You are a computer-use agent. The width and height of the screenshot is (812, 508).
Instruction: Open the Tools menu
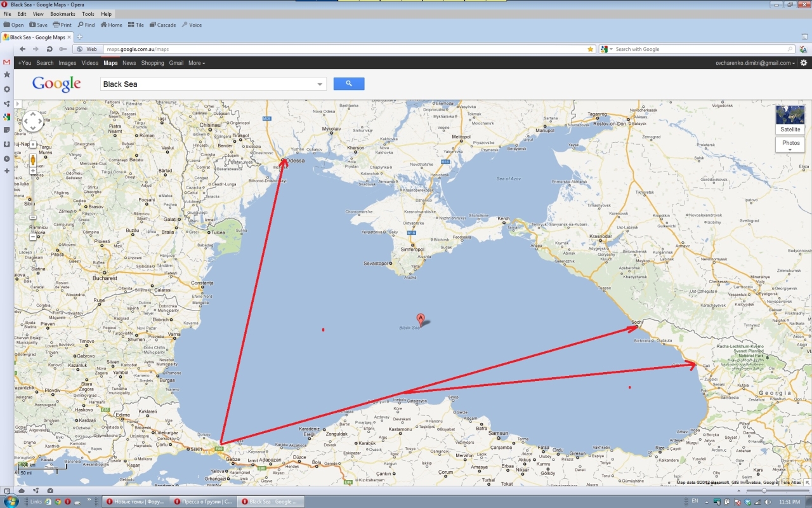pyautogui.click(x=88, y=14)
